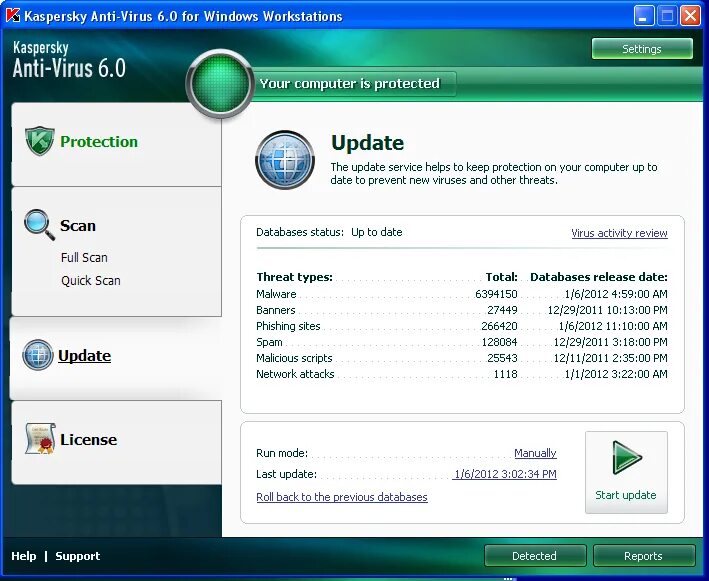Click the Network attacks total 1118
Image resolution: width=709 pixels, height=581 pixels.
(506, 374)
